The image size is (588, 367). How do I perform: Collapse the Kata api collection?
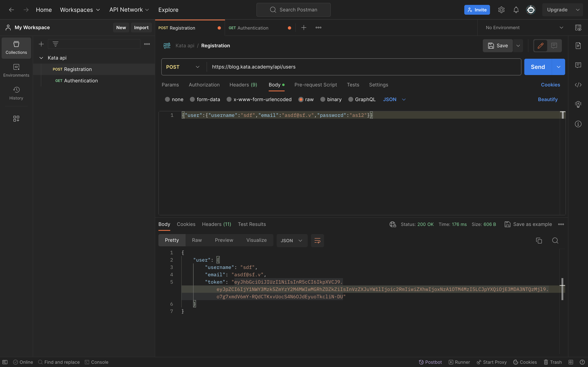pyautogui.click(x=41, y=58)
